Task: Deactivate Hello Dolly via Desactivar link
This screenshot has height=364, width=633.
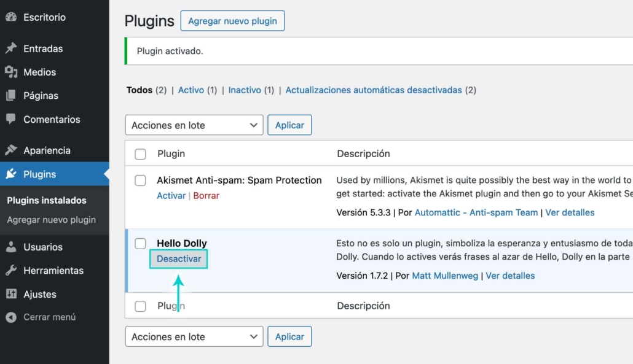Action: [179, 259]
